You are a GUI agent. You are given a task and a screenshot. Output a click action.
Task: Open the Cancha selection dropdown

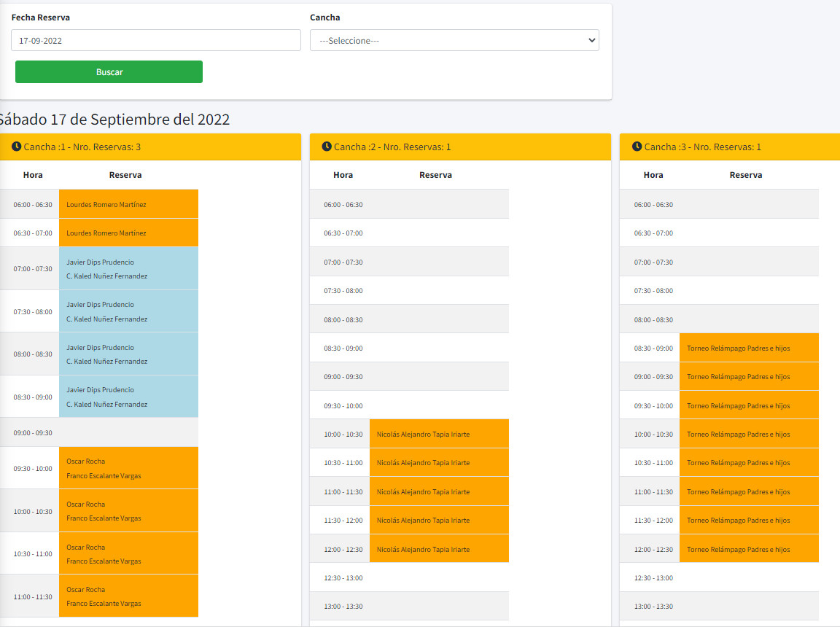click(x=454, y=40)
